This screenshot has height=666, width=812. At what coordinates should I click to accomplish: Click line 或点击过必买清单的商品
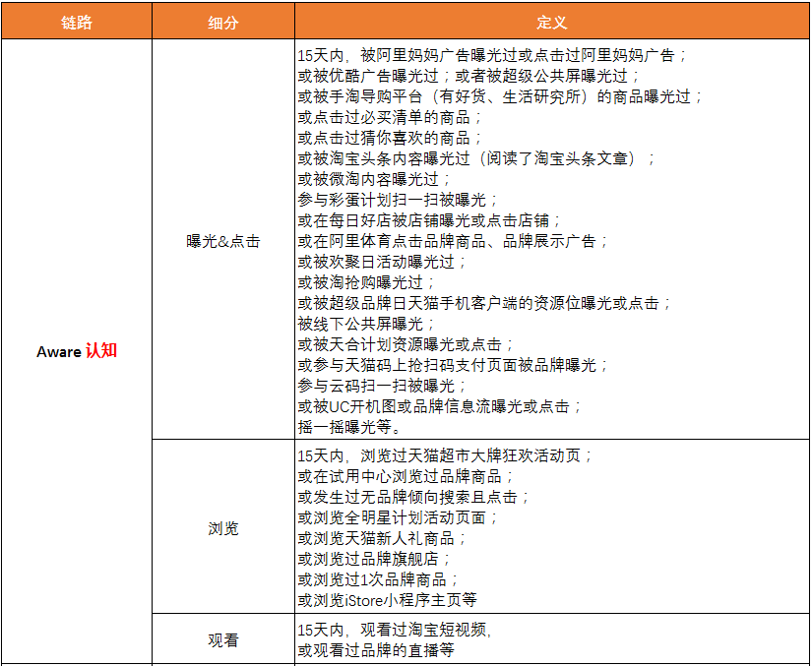[x=390, y=117]
